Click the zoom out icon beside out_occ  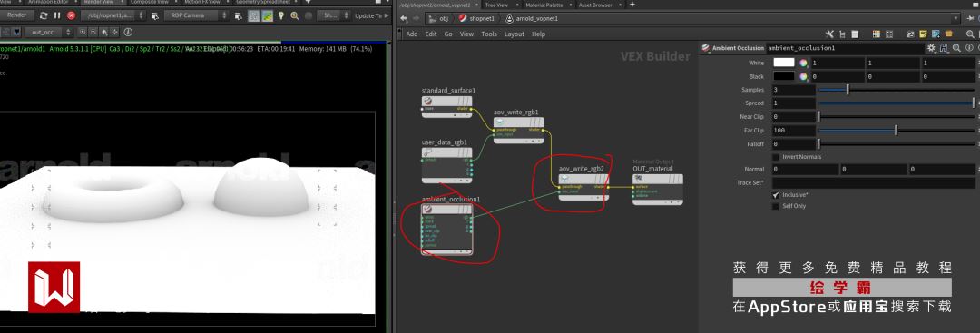click(x=93, y=32)
